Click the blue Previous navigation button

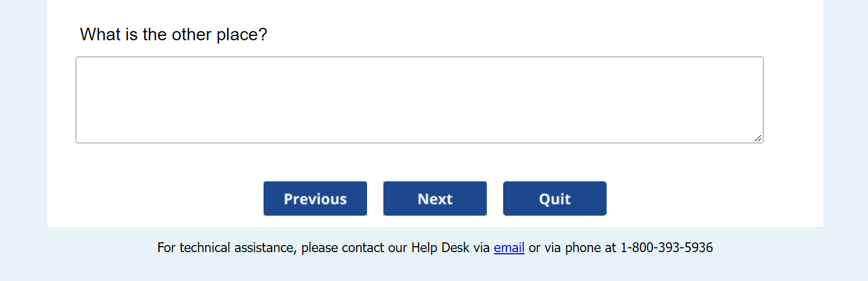tap(315, 199)
